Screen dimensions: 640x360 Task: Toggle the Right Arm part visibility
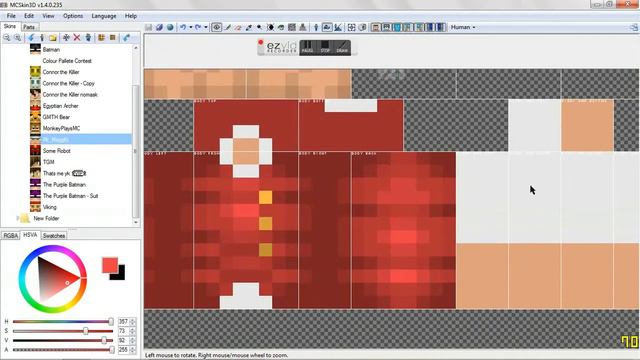coord(418,27)
